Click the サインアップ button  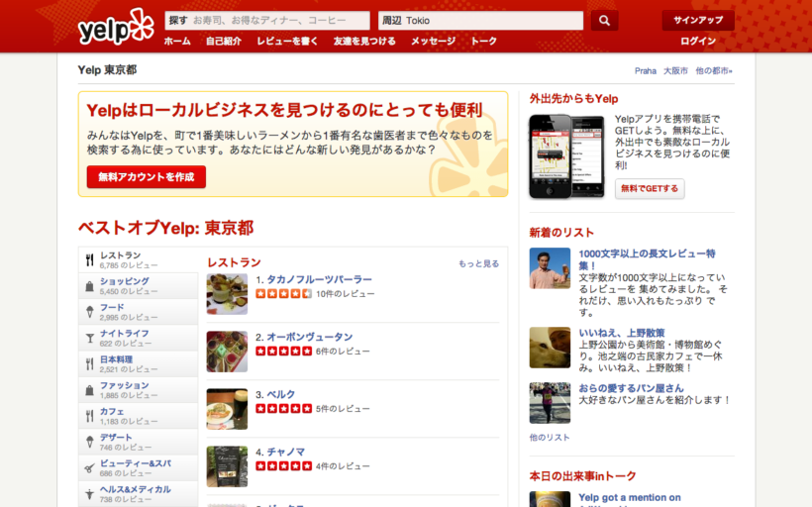(x=697, y=21)
